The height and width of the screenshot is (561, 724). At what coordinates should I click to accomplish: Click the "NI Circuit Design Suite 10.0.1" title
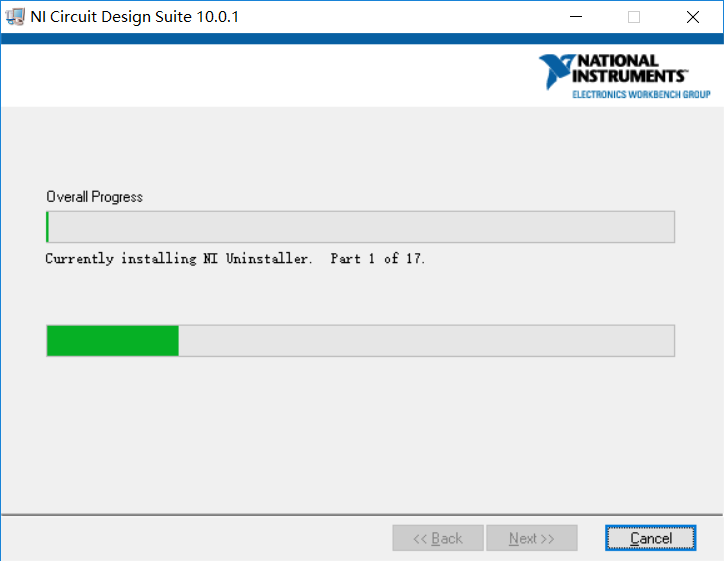[134, 17]
